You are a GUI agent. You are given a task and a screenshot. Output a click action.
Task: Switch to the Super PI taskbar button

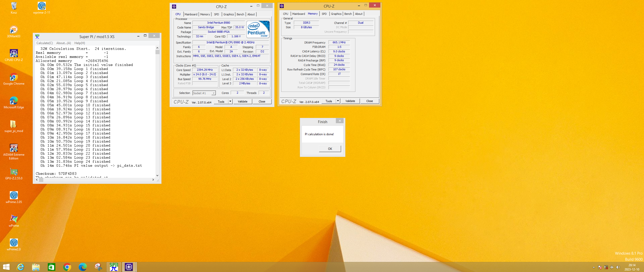(114, 267)
